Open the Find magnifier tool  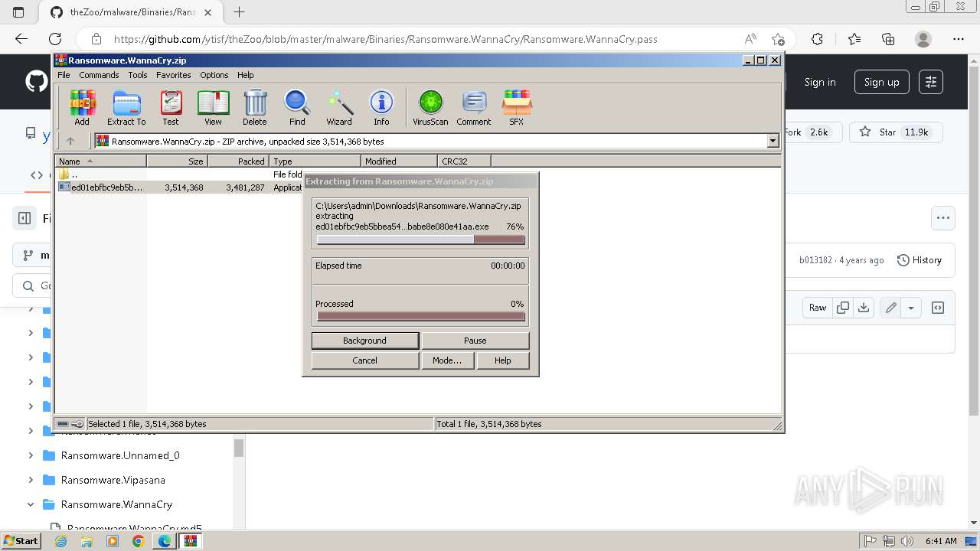[x=297, y=107]
